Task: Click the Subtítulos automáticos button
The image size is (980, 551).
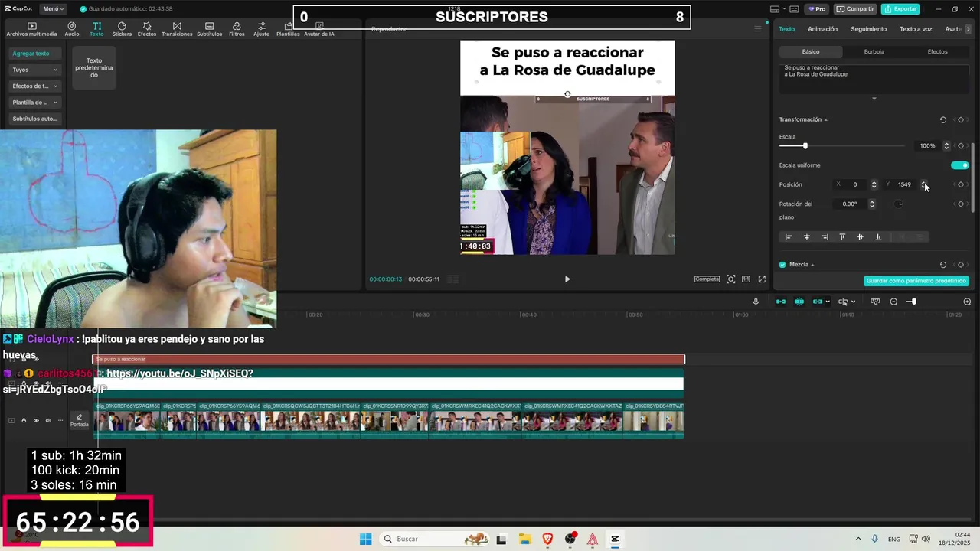Action: (35, 119)
